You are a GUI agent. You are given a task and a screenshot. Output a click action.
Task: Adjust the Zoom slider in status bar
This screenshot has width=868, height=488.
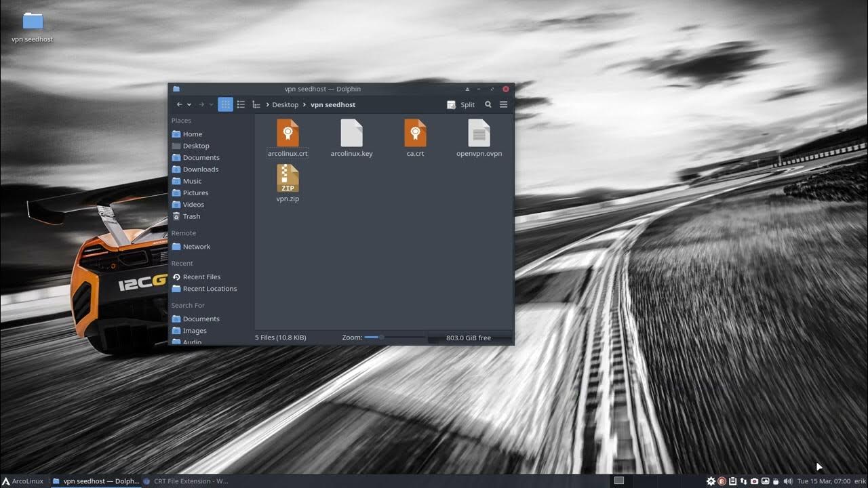click(x=395, y=338)
